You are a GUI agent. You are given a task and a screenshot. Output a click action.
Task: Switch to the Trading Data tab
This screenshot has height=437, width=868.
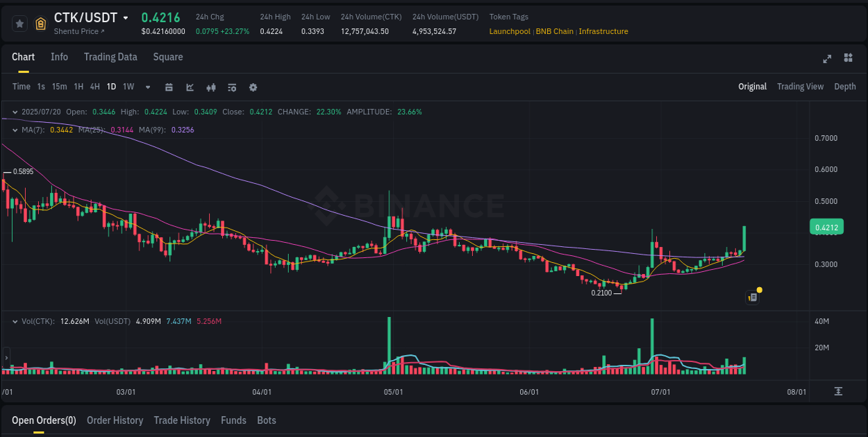[x=110, y=57]
